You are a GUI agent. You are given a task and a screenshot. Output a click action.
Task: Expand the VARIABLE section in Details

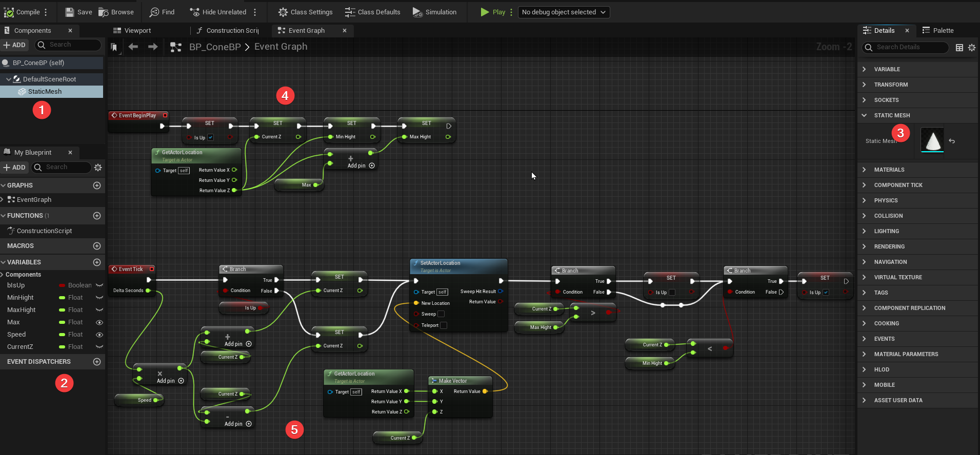point(864,69)
